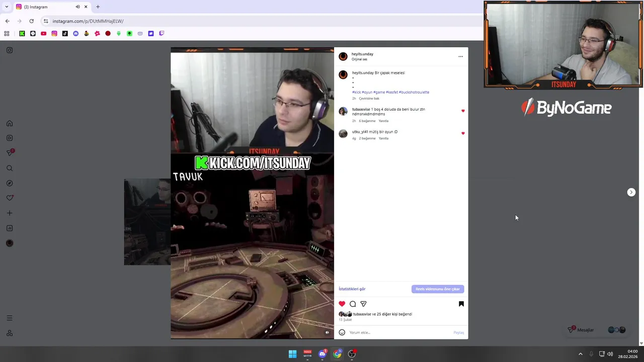Open Search in the Instagram sidebar
Viewport: 644px width, 362px height.
10,168
